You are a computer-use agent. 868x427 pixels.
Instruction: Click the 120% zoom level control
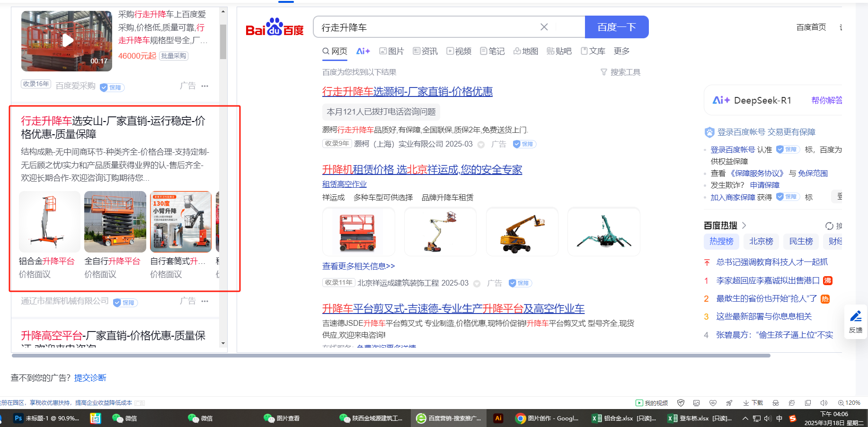(849, 403)
